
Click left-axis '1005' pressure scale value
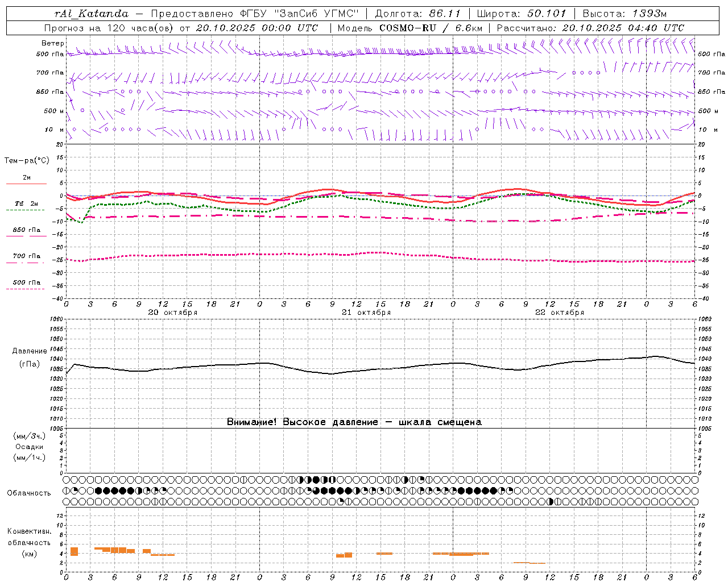(57, 428)
